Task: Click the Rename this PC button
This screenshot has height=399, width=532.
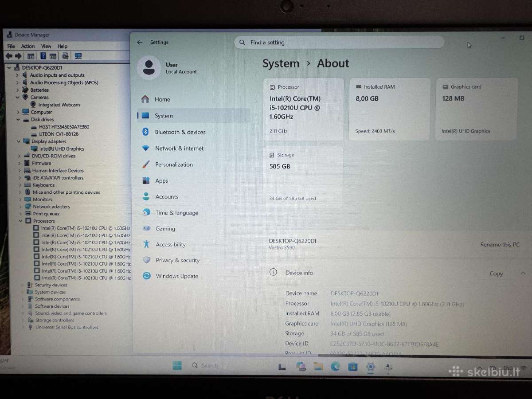Action: click(x=500, y=245)
